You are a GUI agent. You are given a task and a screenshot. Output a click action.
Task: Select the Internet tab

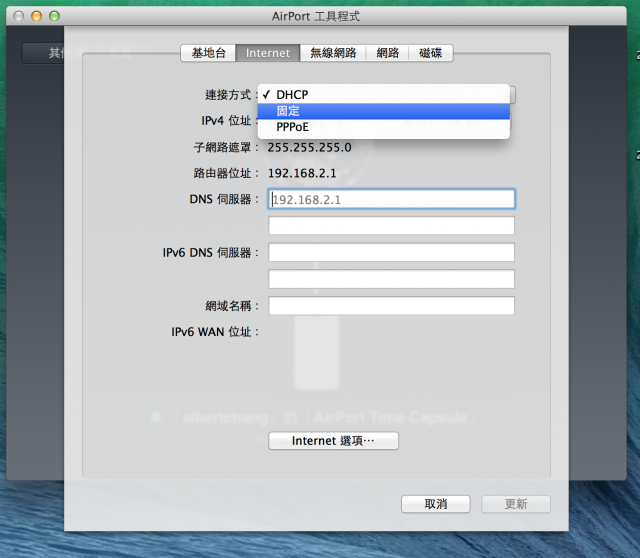268,53
